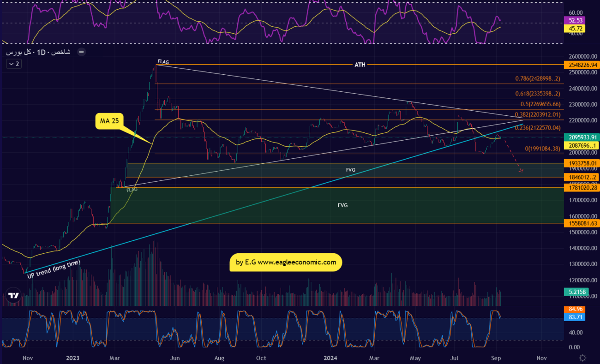Expand the collapsed indicators legend showing 2

click(13, 64)
